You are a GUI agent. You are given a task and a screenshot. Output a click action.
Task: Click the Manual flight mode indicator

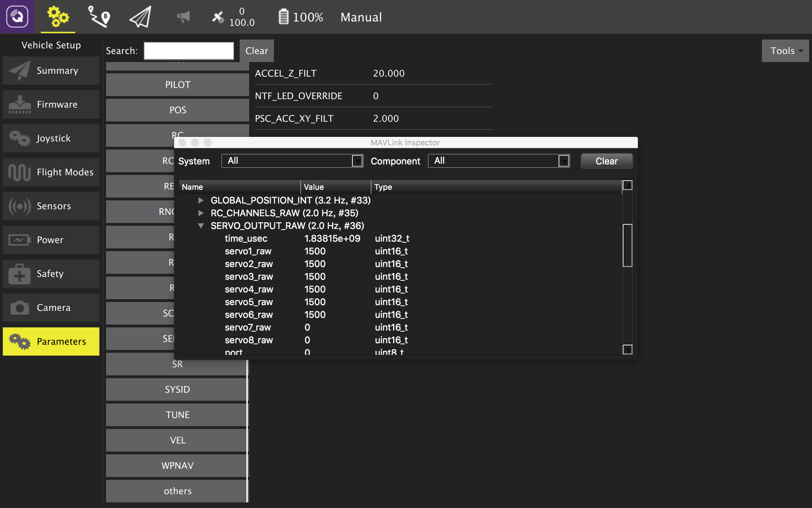[361, 17]
